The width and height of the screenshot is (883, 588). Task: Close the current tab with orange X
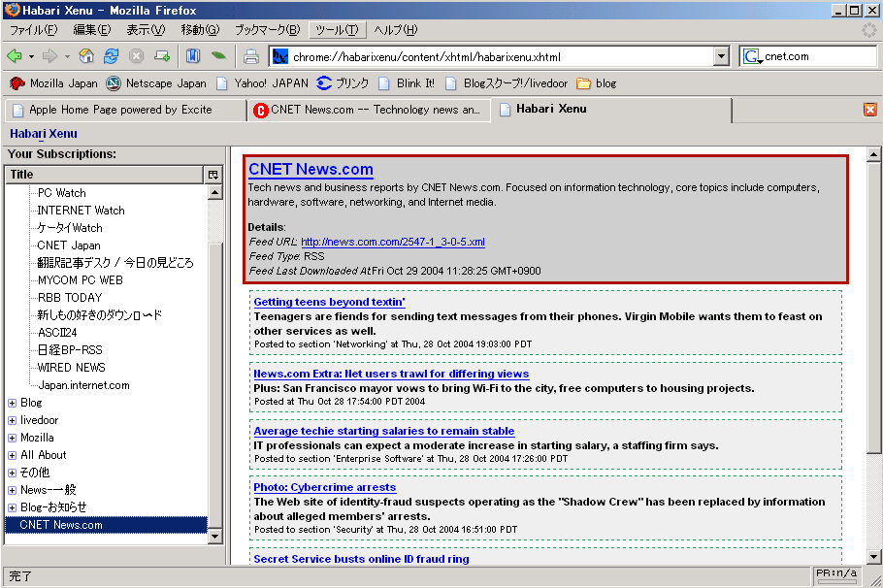[870, 110]
